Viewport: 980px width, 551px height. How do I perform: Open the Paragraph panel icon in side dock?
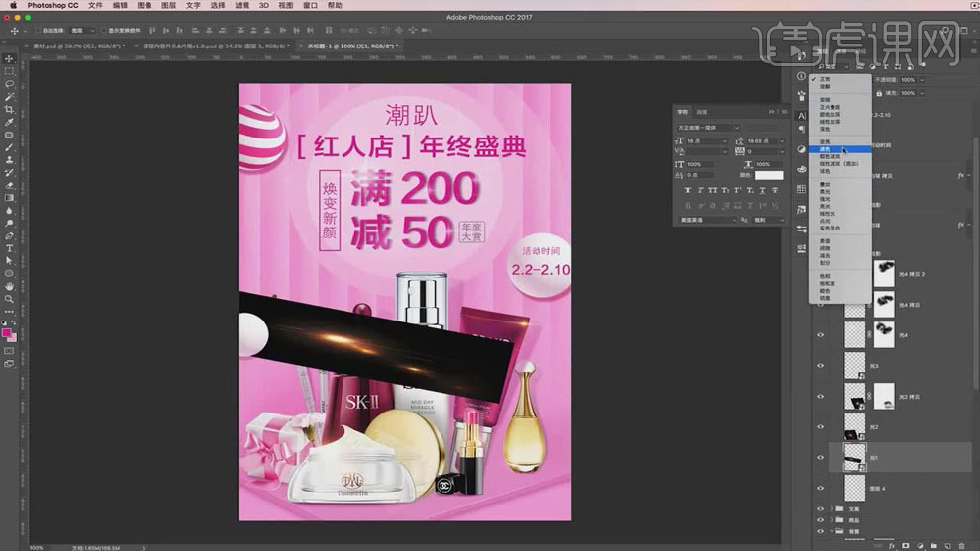tap(801, 129)
